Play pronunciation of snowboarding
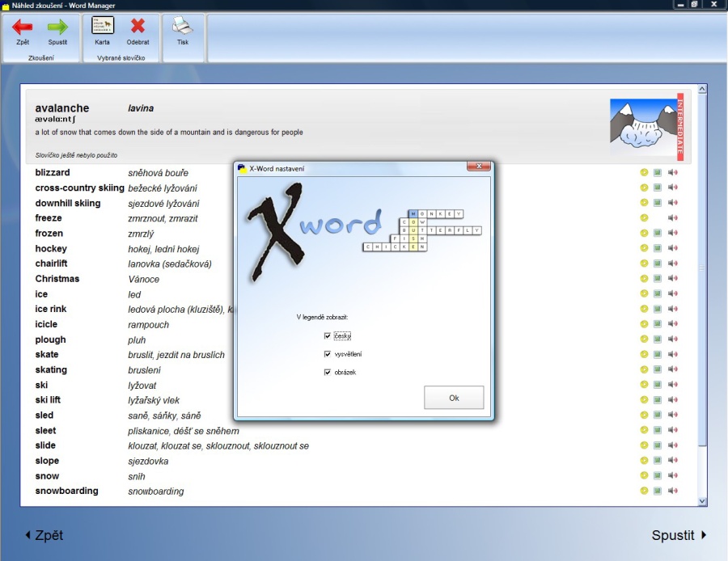Image resolution: width=728 pixels, height=561 pixels. [x=673, y=491]
